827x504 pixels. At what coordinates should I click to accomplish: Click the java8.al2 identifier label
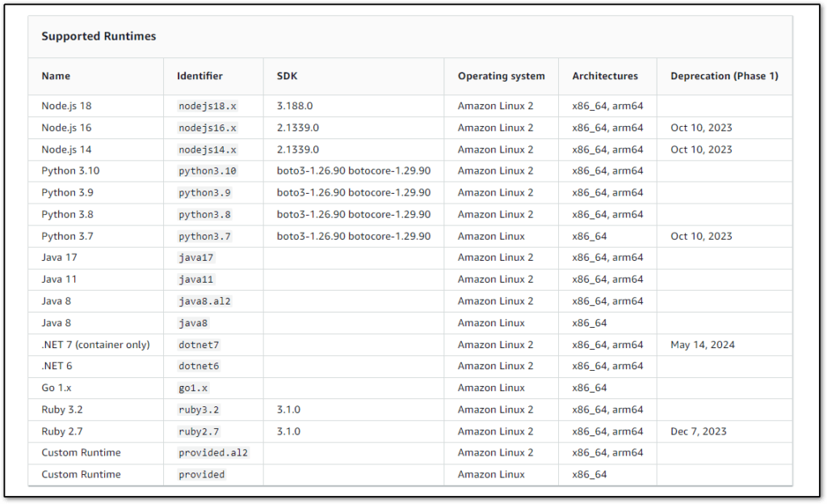[x=200, y=300]
